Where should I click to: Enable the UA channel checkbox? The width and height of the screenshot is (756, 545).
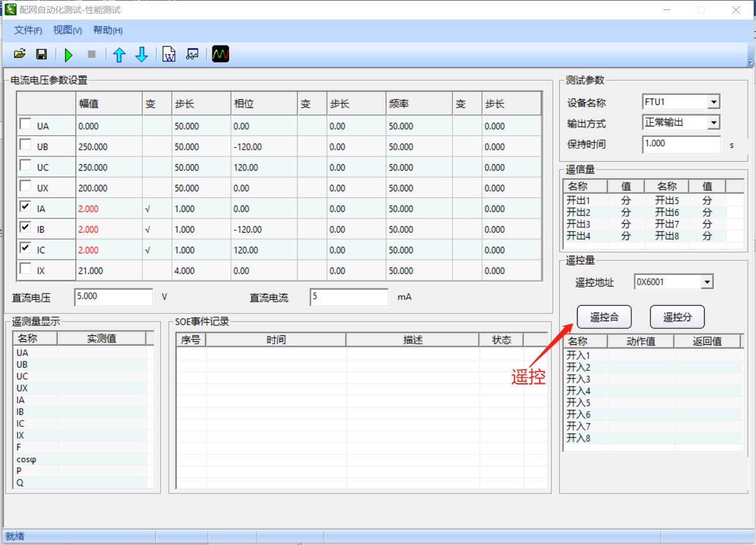pyautogui.click(x=26, y=125)
